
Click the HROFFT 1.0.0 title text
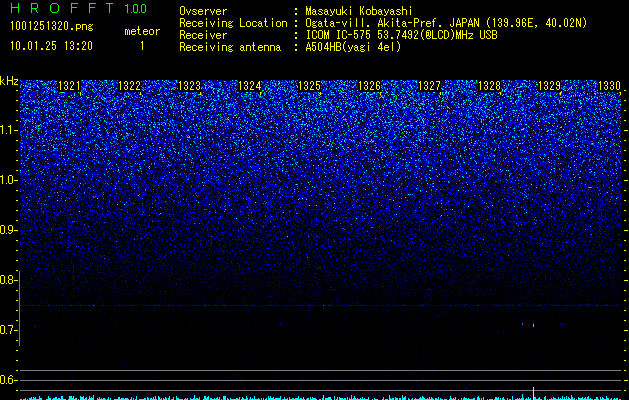tap(79, 8)
